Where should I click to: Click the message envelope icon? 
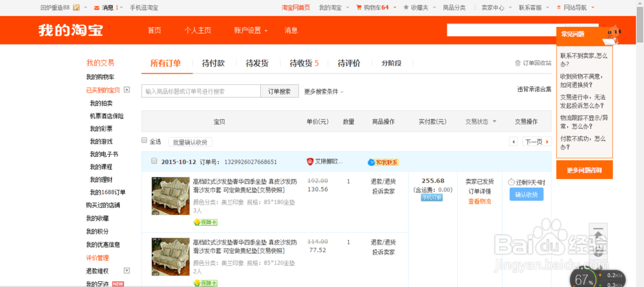pyautogui.click(x=97, y=7)
